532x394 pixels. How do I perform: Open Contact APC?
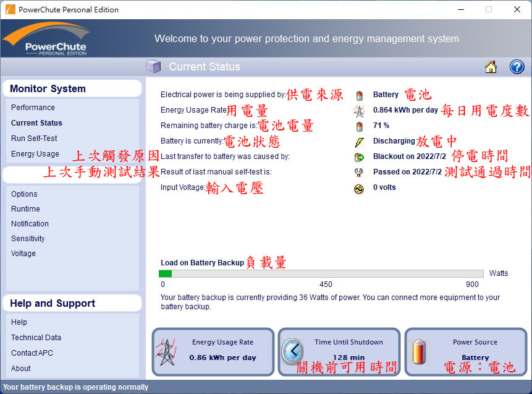click(x=32, y=353)
